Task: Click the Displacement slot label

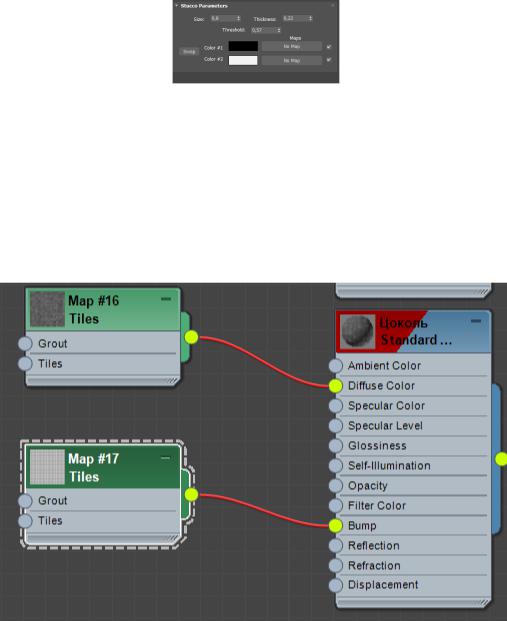Action: 383,585
